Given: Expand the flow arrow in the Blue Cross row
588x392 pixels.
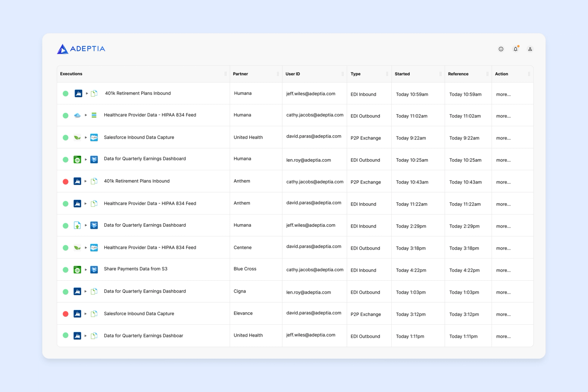Looking at the screenshot, I should tap(86, 269).
